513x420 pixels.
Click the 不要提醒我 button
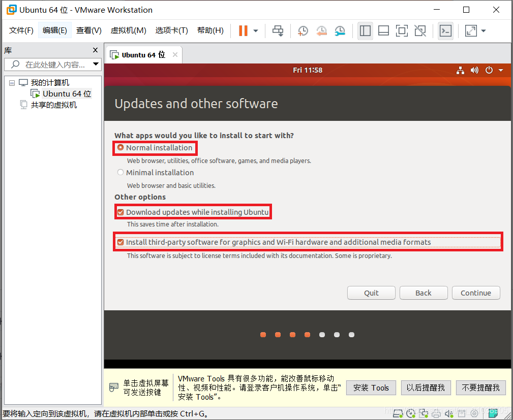(x=480, y=387)
